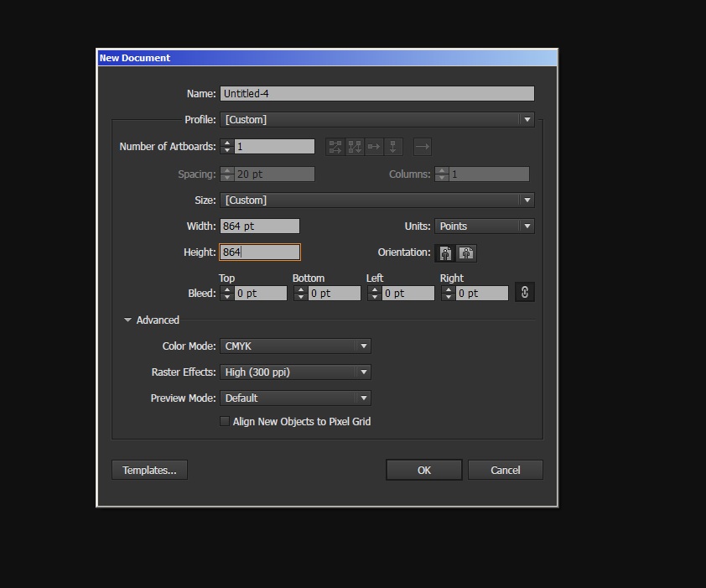
Task: Select Portrait orientation icon
Action: (445, 252)
